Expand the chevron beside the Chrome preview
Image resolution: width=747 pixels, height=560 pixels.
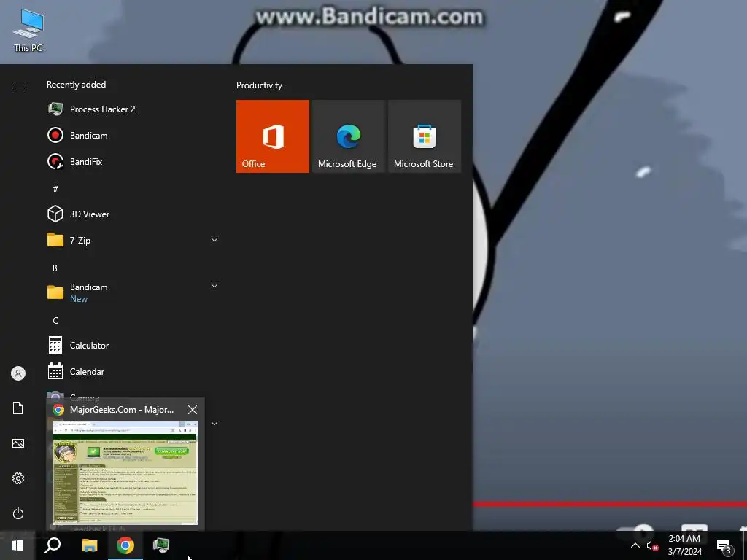pos(214,424)
